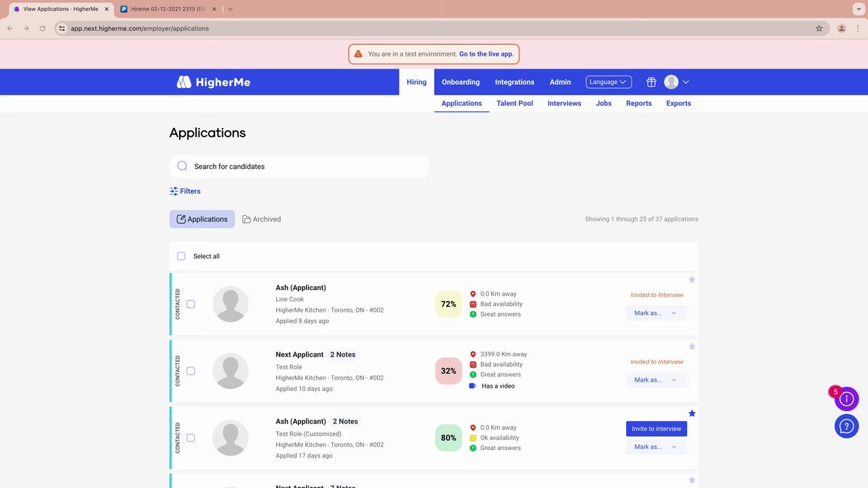Go to Interviews sub-tab
The width and height of the screenshot is (868, 488).
[564, 103]
